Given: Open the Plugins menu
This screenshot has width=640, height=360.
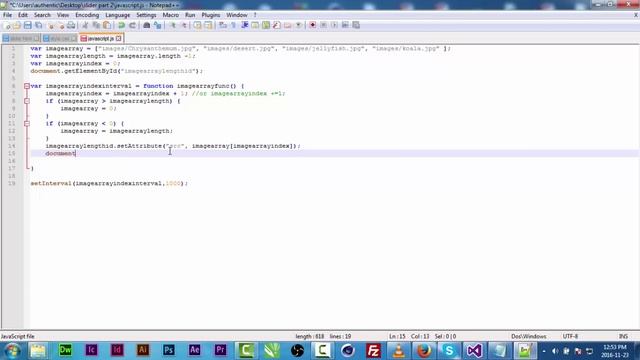Looking at the screenshot, I should [x=211, y=15].
